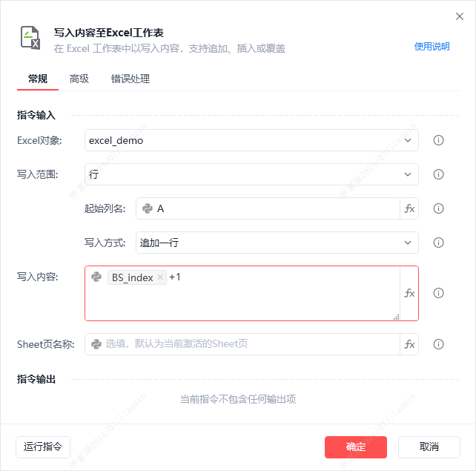Remove the BS_index variable tag
This screenshot has width=476, height=471.
[x=160, y=277]
